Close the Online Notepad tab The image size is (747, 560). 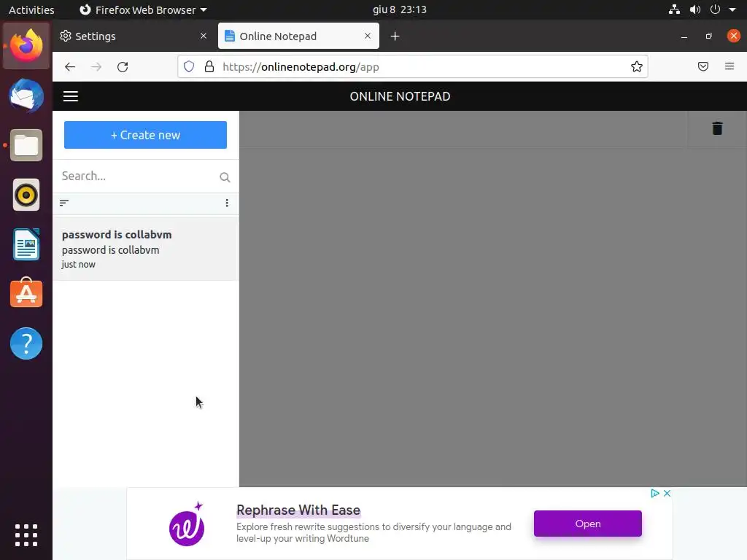pyautogui.click(x=368, y=36)
